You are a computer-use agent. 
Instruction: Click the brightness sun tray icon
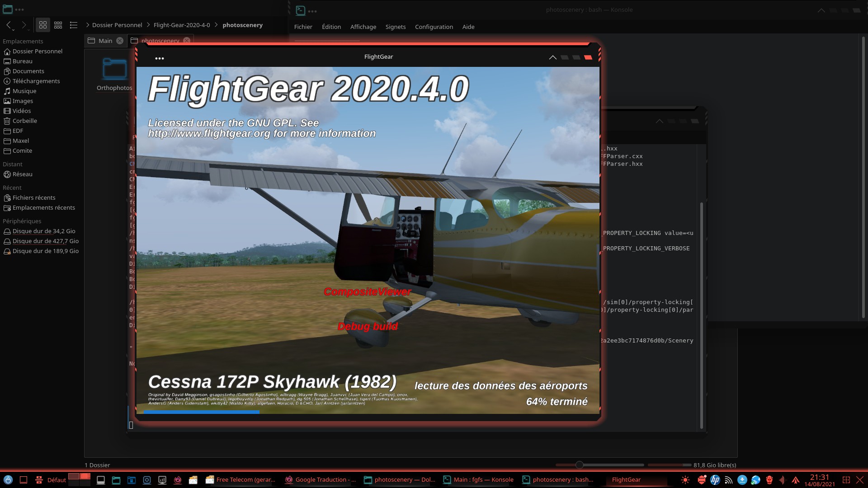(x=685, y=480)
